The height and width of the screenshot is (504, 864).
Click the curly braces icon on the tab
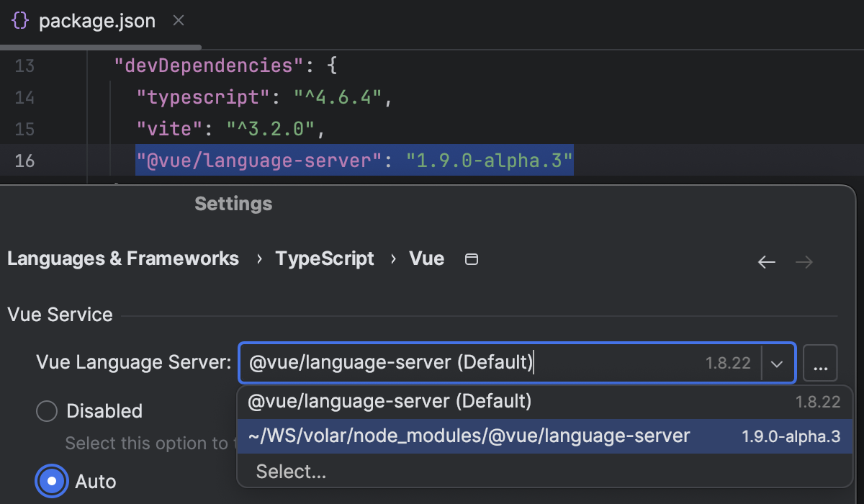click(19, 21)
